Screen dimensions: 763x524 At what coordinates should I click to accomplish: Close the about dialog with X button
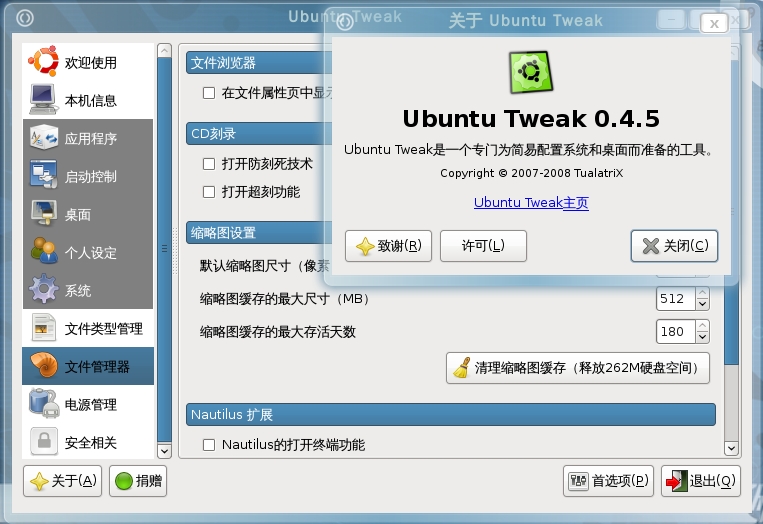coord(714,23)
